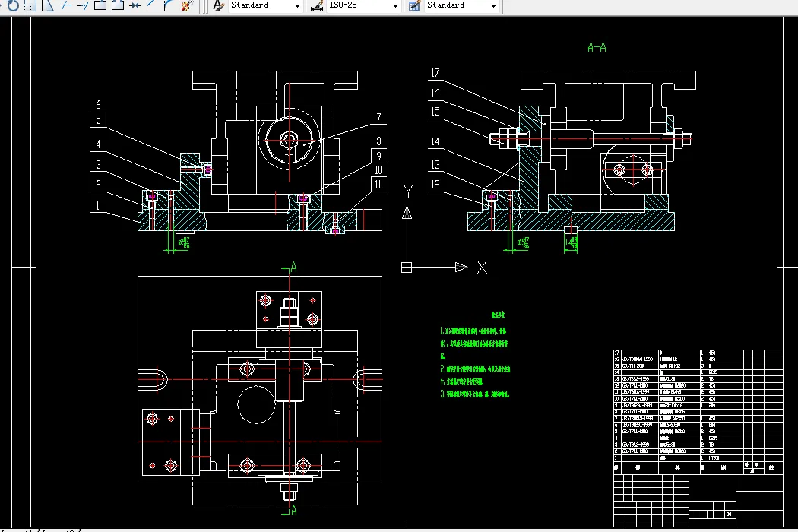Click part balloon number 14
The image size is (798, 532).
click(435, 141)
